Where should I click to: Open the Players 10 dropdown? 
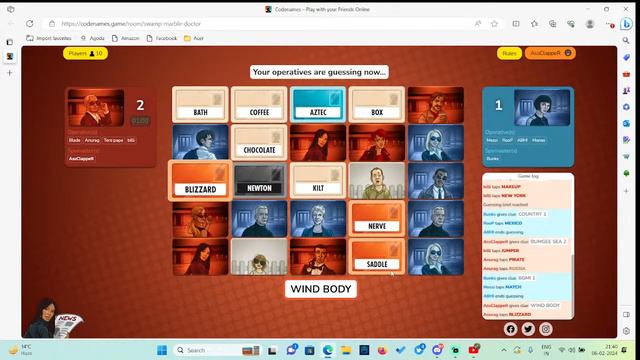click(85, 53)
